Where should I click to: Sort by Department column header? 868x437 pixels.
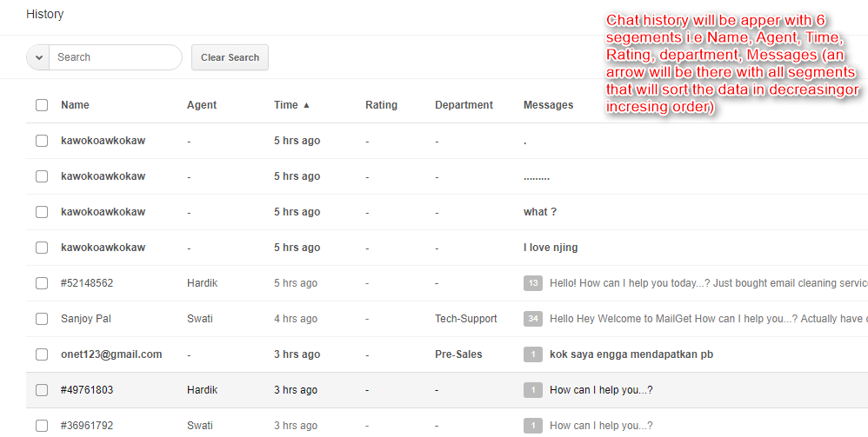pos(464,105)
